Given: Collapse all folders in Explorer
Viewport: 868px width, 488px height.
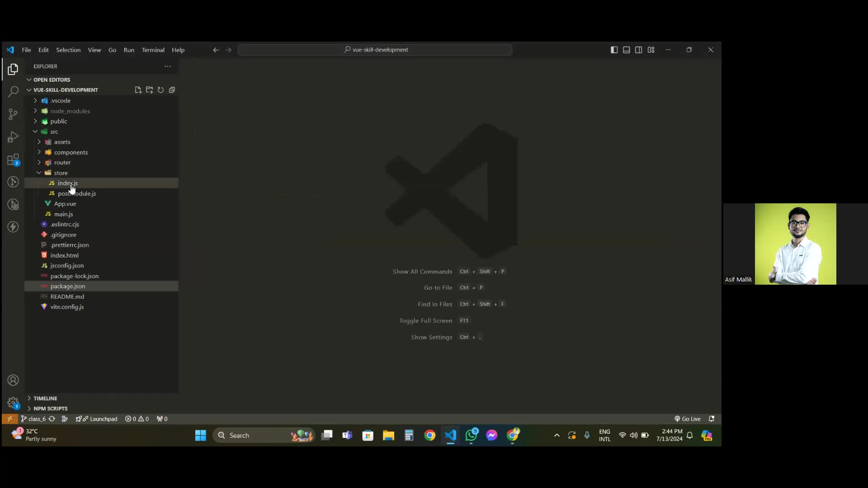Looking at the screenshot, I should 172,90.
